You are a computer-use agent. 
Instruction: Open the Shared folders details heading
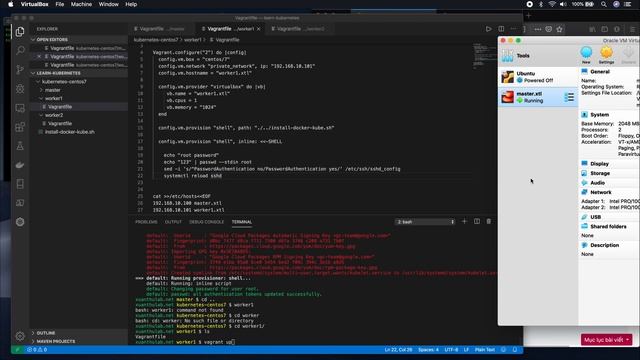coord(608,227)
